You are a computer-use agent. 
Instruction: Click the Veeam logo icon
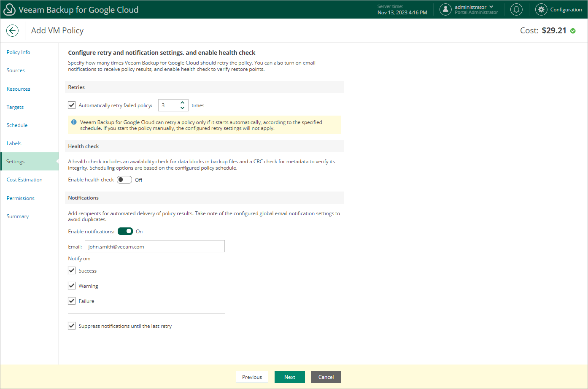[9, 10]
